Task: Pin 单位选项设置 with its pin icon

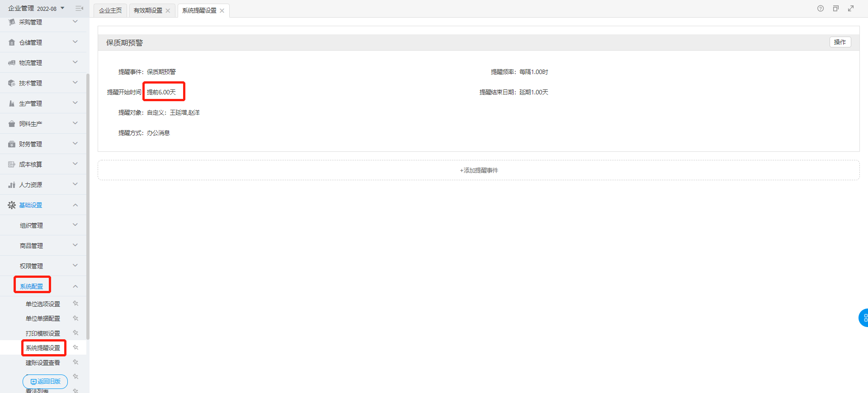Action: point(75,304)
